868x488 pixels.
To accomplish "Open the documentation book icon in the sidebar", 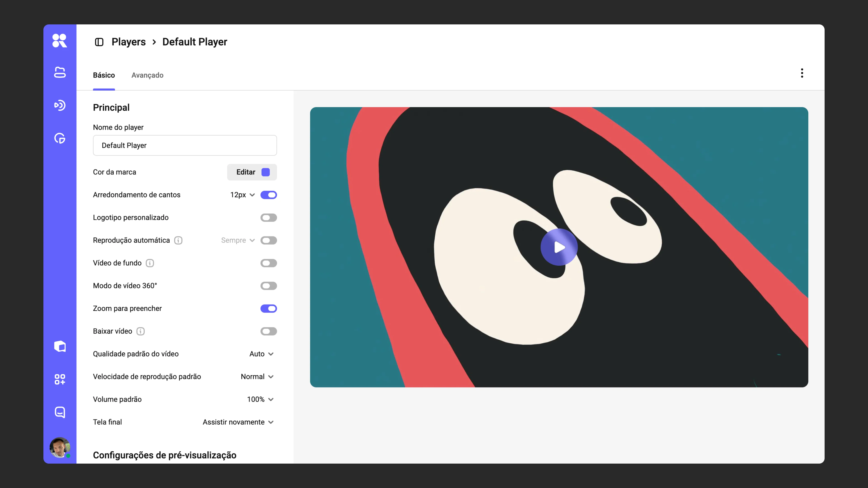I will click(x=60, y=346).
